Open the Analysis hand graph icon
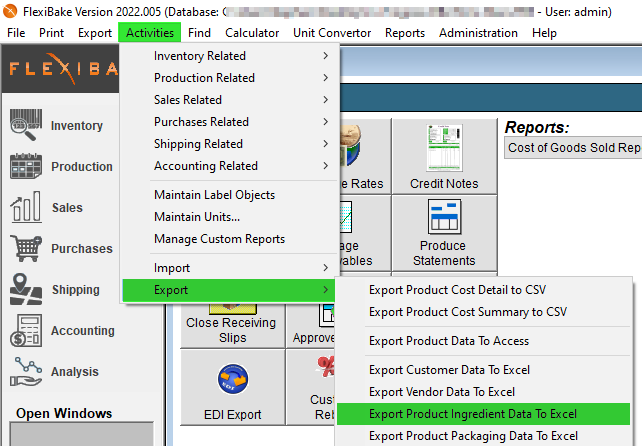Viewport: 642px width, 446px height. pyautogui.click(x=26, y=371)
